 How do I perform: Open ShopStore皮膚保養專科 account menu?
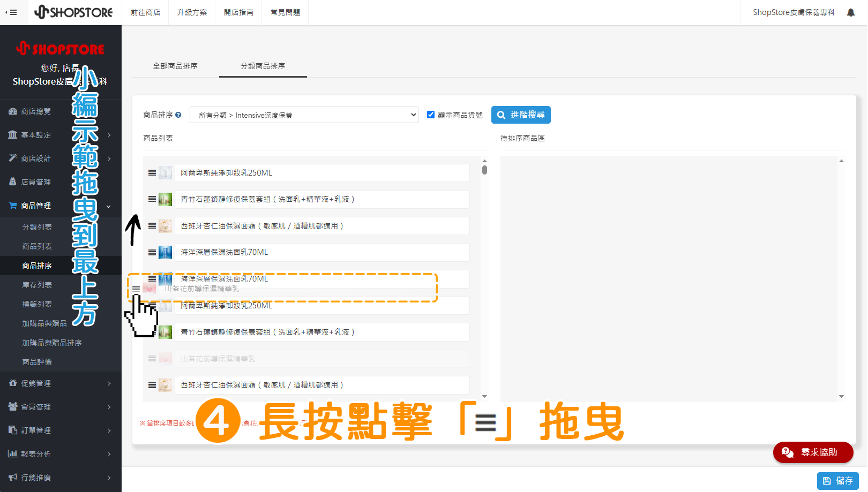[794, 12]
